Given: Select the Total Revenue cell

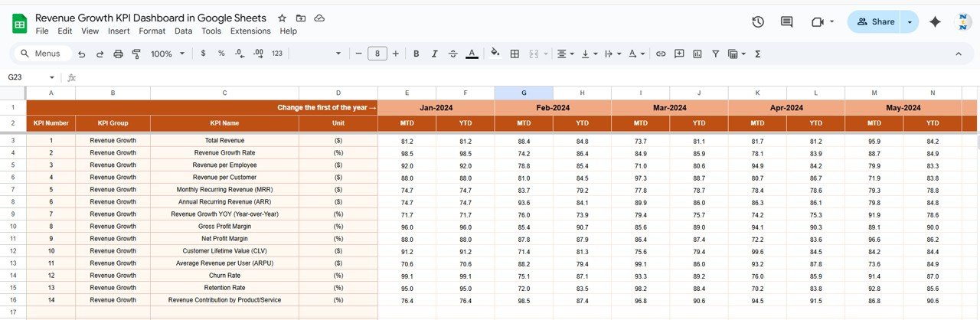Looking at the screenshot, I should tap(225, 141).
